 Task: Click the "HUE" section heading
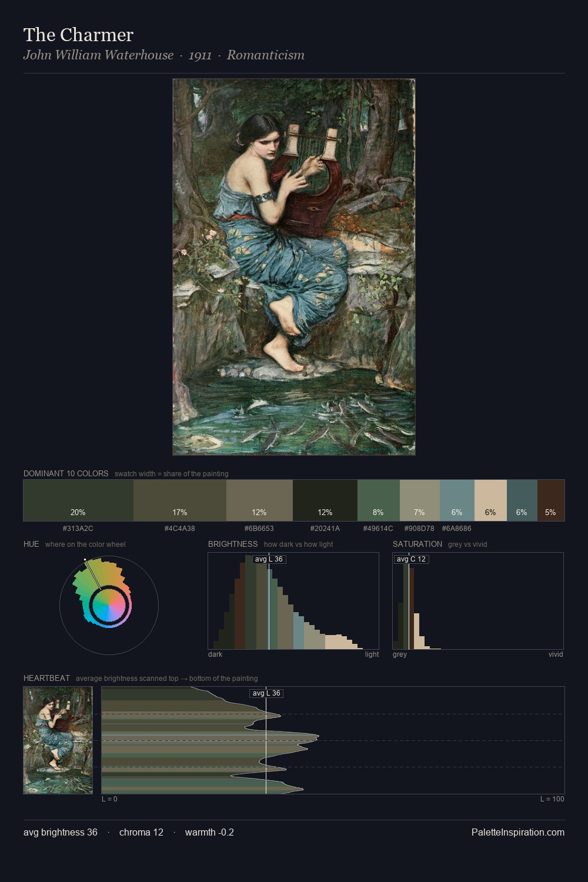31,544
